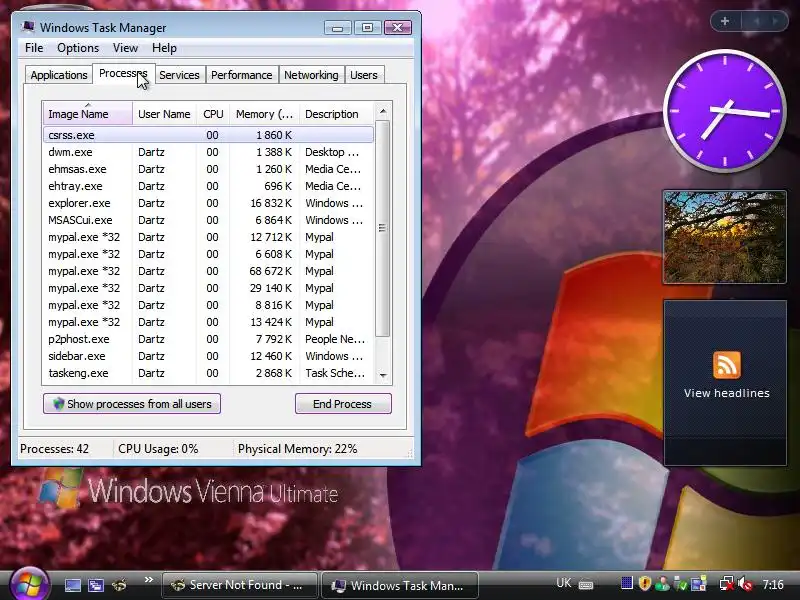Select the csrss.exe process row
This screenshot has width=800, height=600.
click(209, 135)
